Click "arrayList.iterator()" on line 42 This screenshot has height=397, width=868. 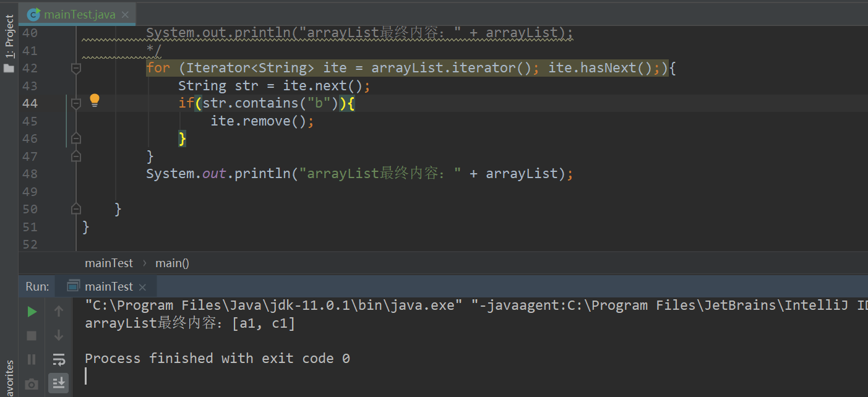click(451, 68)
